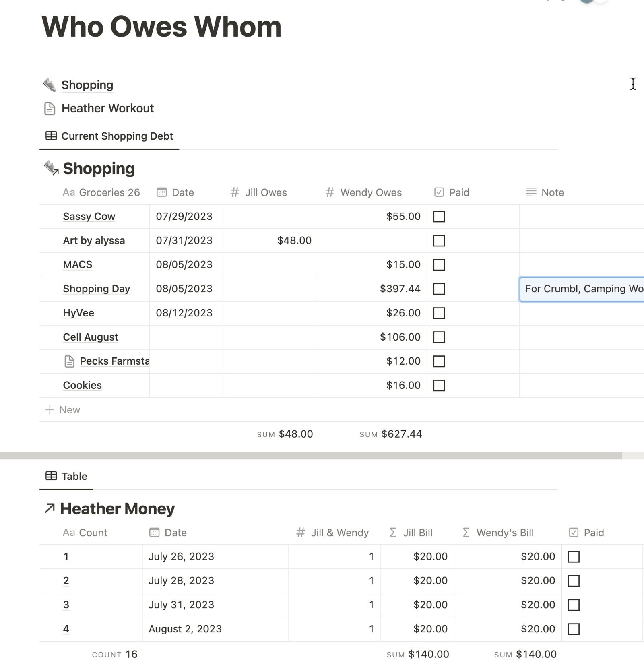Select the Current Shopping Debt view tab

(x=117, y=136)
